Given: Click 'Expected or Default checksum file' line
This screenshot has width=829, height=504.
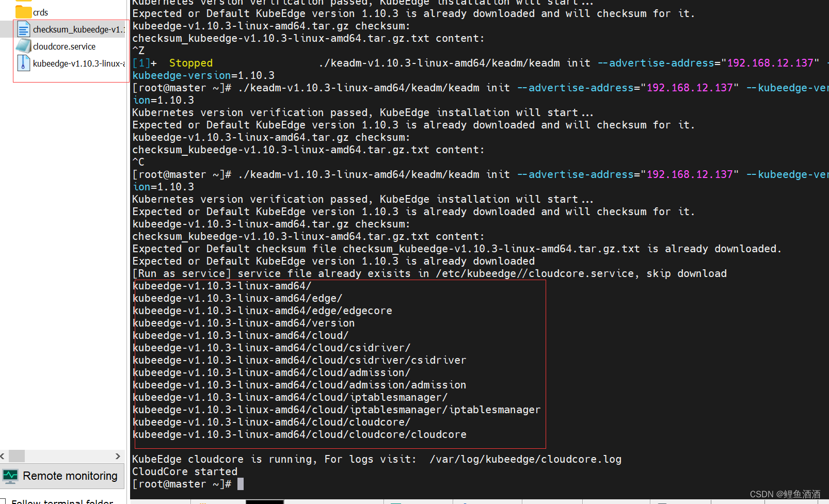Looking at the screenshot, I should click(x=457, y=249).
